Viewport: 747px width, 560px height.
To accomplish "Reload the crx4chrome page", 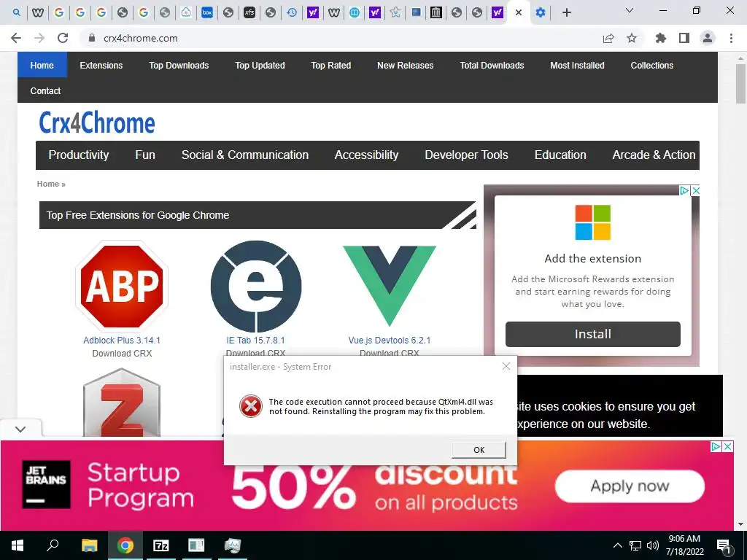I will [63, 38].
